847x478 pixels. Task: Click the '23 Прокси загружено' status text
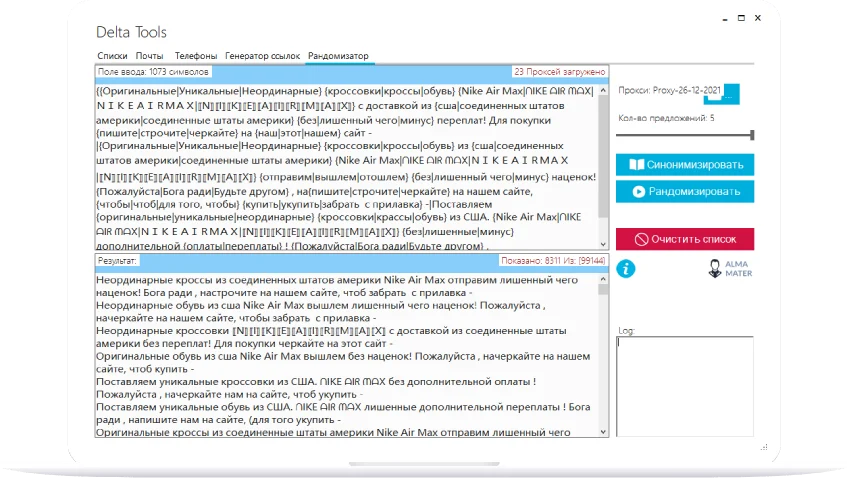point(560,72)
